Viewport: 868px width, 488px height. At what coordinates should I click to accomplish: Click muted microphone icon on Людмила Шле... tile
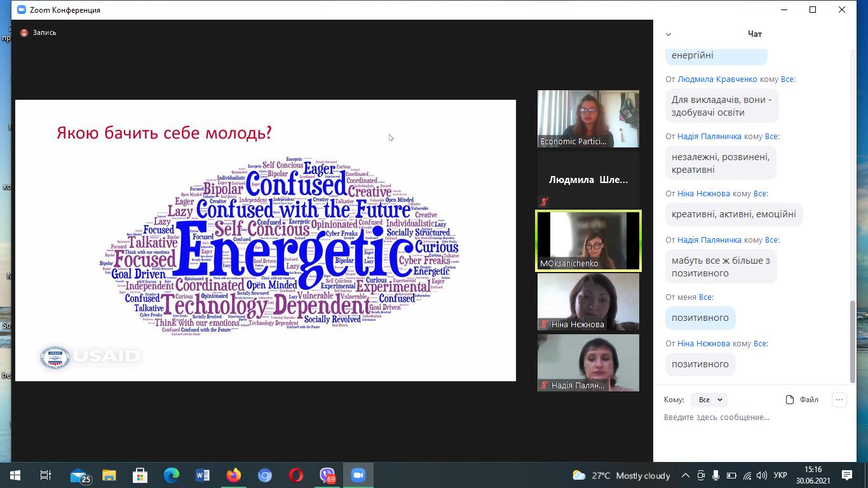coord(544,202)
